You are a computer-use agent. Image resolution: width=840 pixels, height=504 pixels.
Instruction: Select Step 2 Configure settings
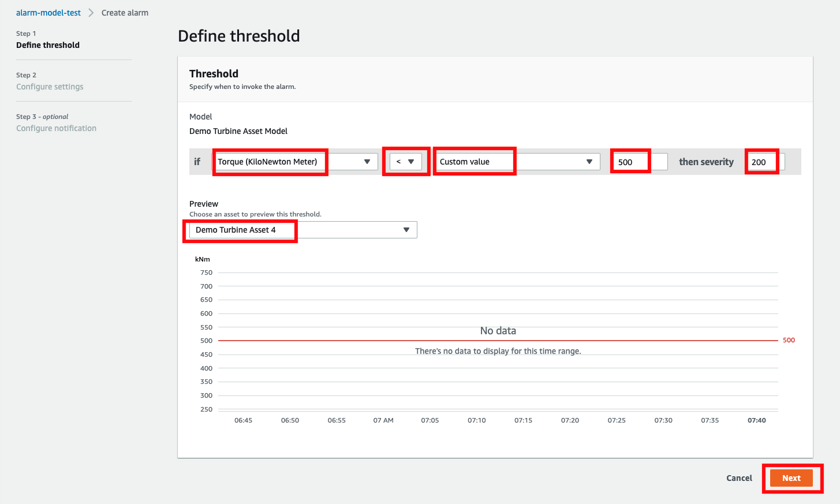(49, 86)
